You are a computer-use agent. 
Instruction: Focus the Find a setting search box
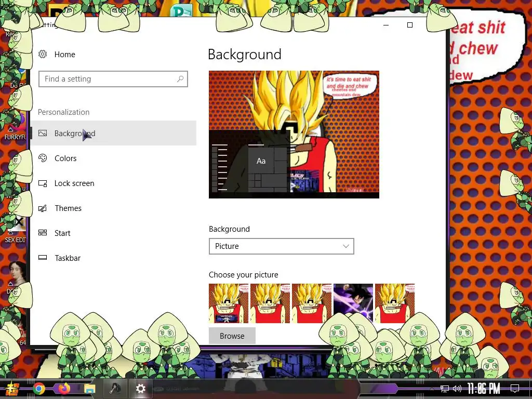(113, 79)
